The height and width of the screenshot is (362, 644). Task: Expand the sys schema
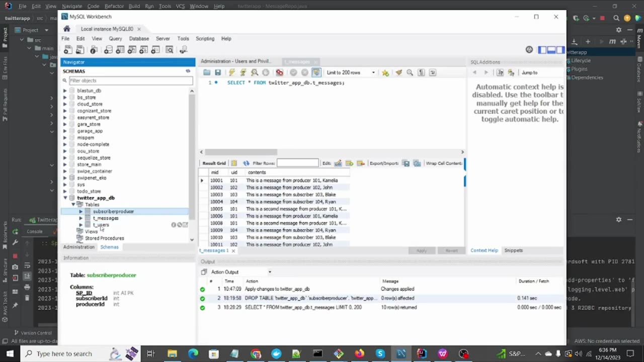(65, 185)
